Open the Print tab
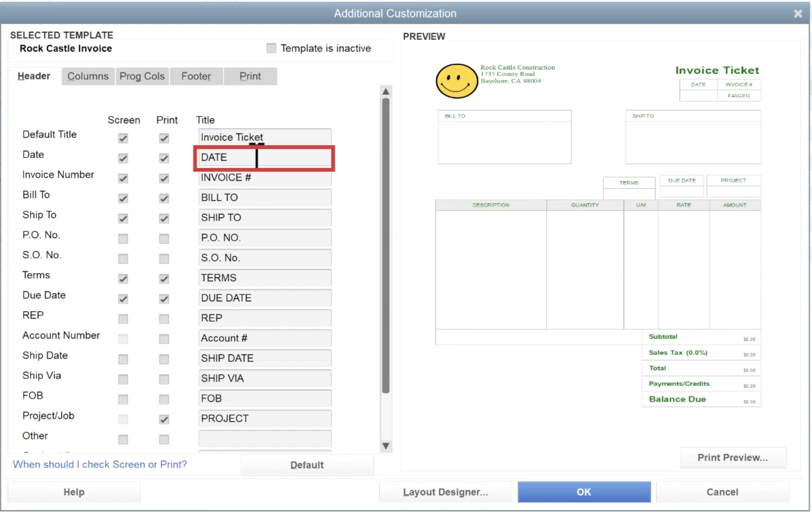The image size is (812, 512). [250, 76]
